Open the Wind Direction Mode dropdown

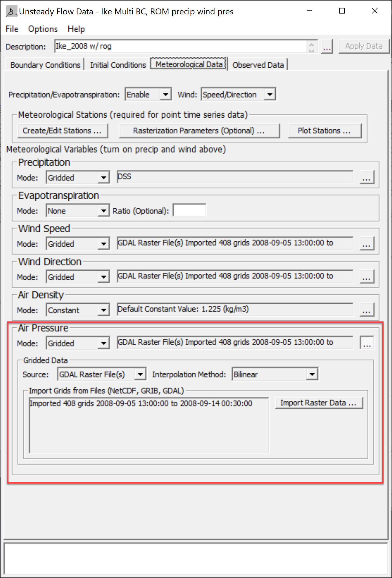(78, 277)
